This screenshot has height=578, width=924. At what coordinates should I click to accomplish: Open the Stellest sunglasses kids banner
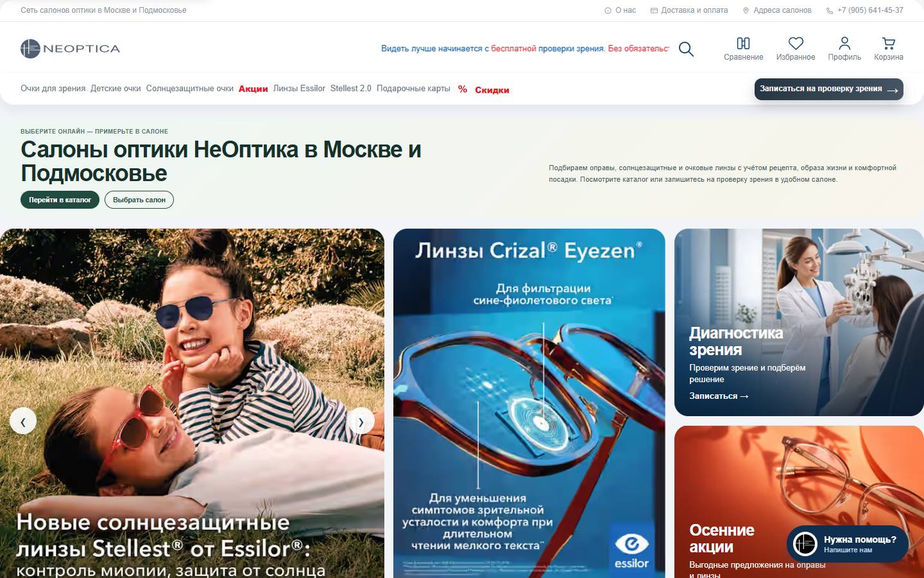click(192, 403)
